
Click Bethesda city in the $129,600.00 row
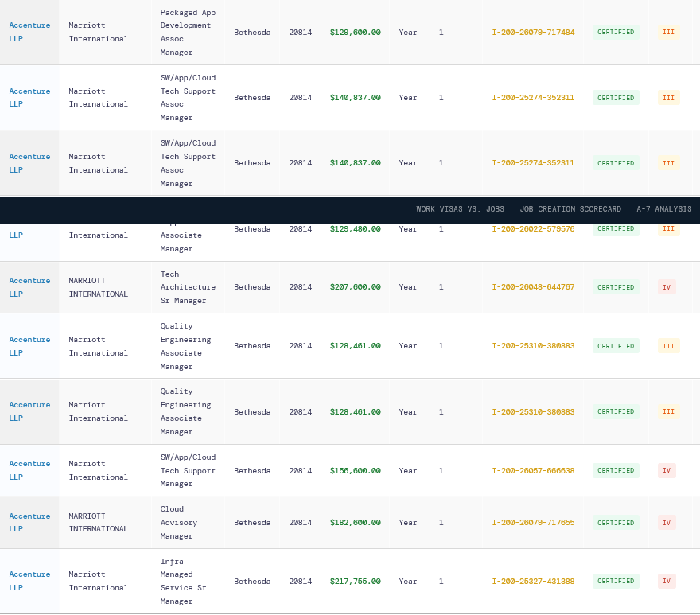tap(252, 32)
